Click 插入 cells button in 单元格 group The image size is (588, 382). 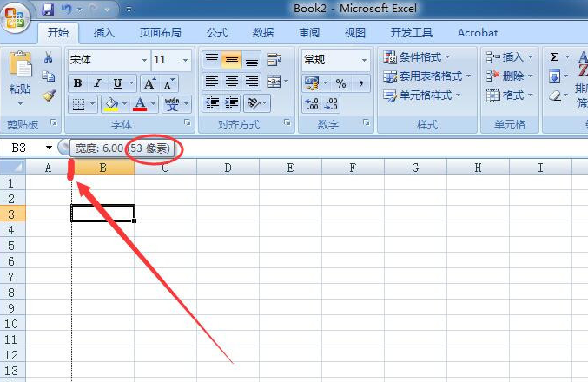(x=509, y=57)
